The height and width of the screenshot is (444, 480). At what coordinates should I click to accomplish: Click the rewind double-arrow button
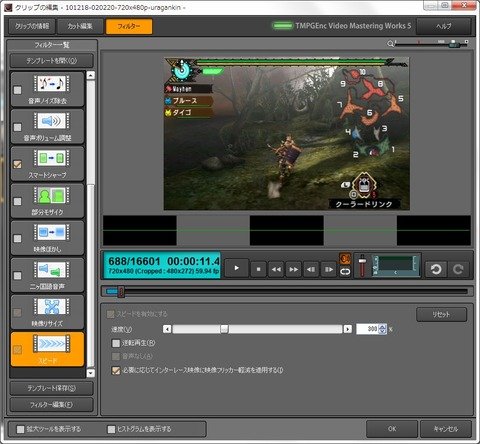coord(276,269)
